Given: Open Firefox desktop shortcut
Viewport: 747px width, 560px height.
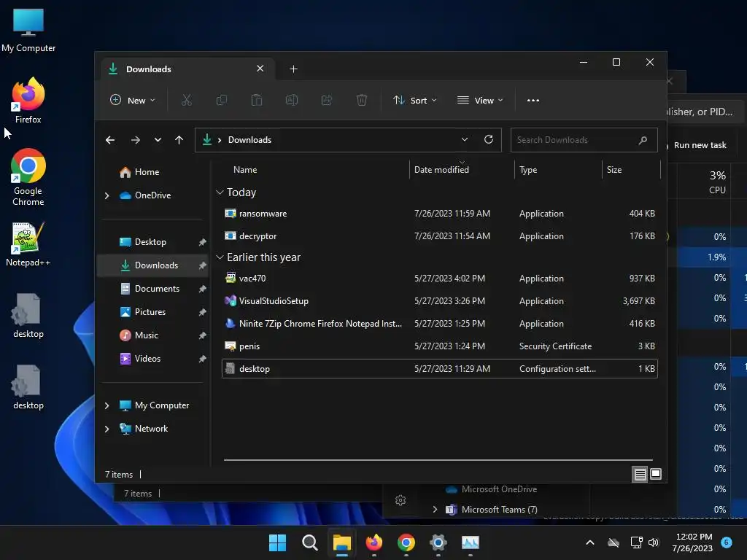Looking at the screenshot, I should coord(28,101).
